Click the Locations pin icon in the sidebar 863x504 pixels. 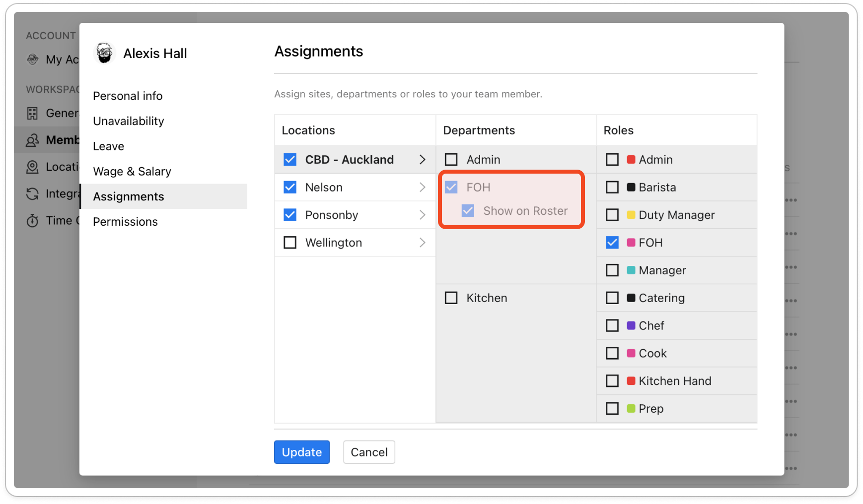(x=32, y=167)
